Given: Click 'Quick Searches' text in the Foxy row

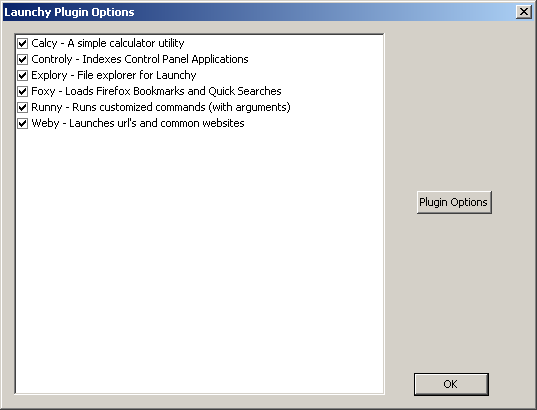Looking at the screenshot, I should point(245,91).
